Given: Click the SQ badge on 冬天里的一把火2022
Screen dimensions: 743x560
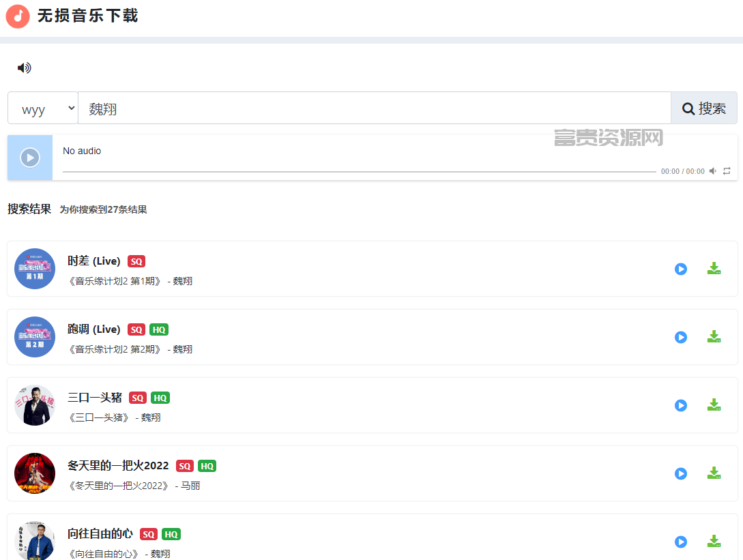Looking at the screenshot, I should coord(185,466).
